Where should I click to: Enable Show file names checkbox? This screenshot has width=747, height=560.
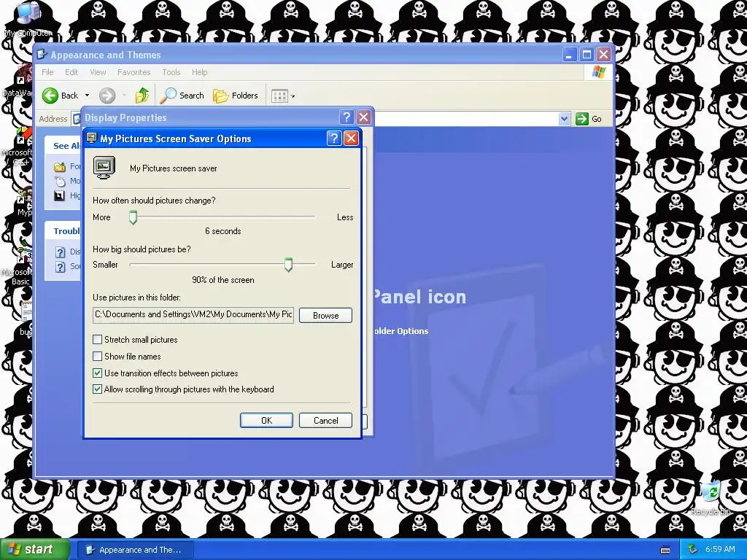(x=97, y=356)
